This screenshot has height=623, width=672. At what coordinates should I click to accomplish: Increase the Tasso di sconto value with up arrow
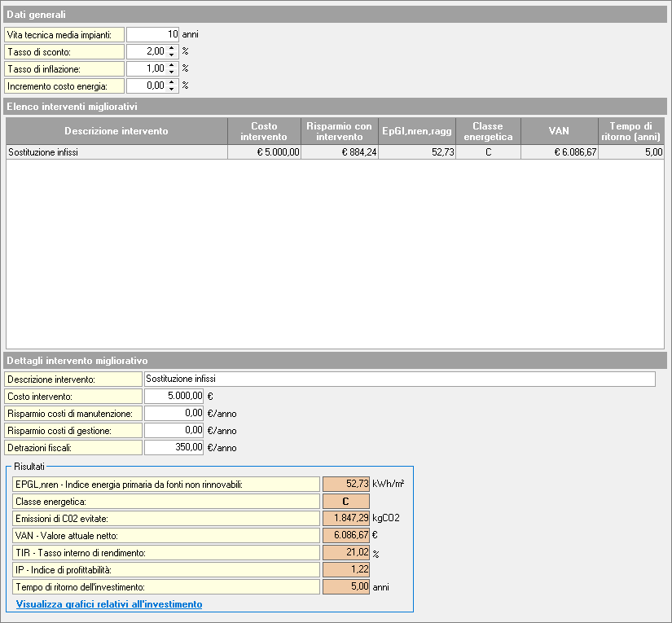point(171,48)
